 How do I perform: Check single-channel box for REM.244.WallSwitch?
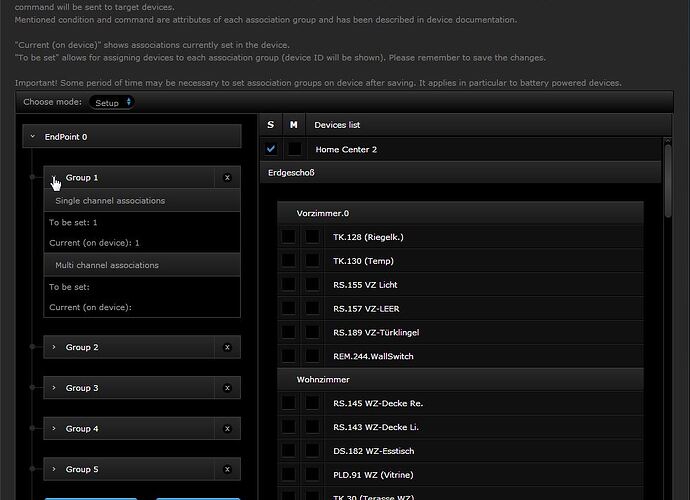[x=288, y=356]
